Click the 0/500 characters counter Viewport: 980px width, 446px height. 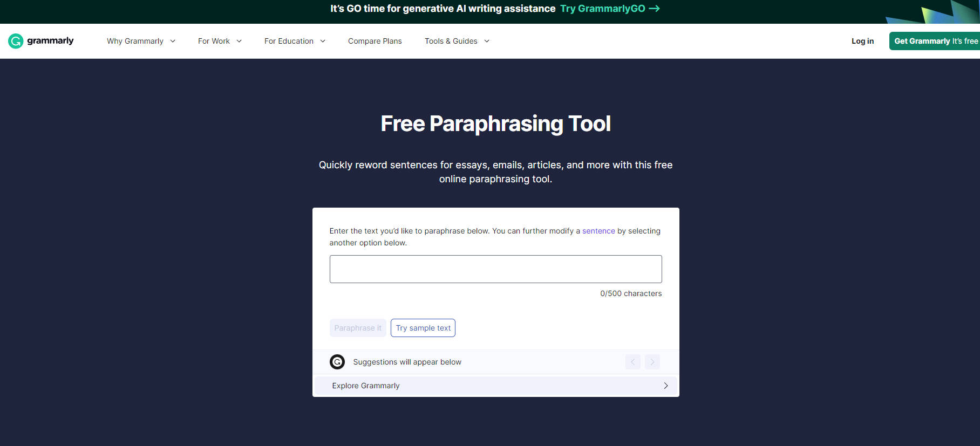(631, 293)
